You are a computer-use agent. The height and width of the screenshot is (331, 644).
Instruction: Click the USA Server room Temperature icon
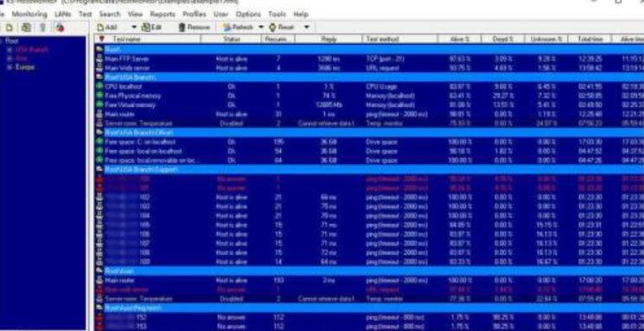pos(99,124)
